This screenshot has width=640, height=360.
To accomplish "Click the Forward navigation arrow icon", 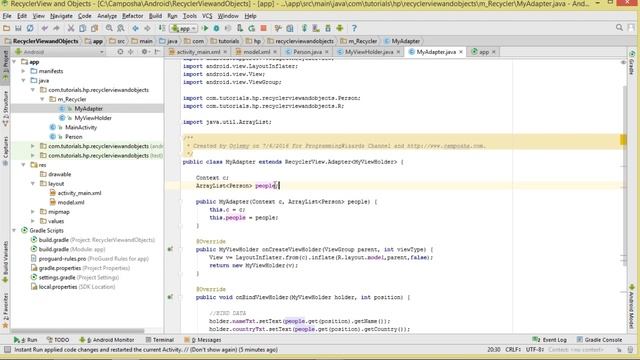I will tap(147, 28).
